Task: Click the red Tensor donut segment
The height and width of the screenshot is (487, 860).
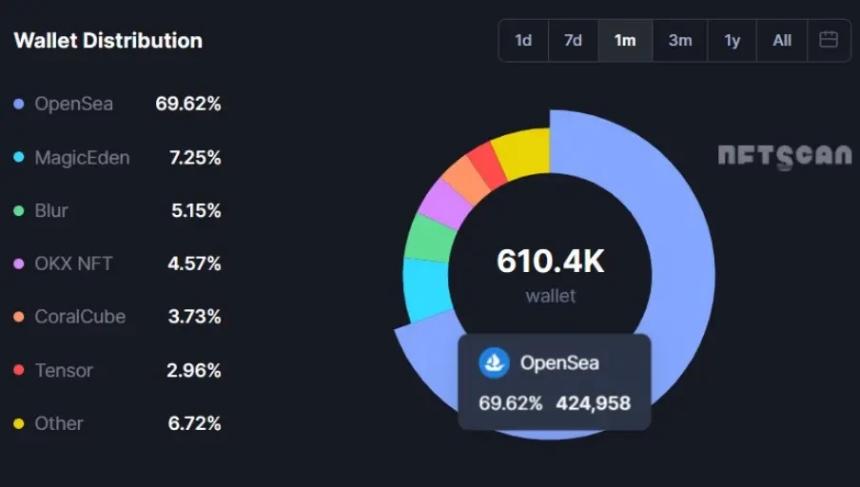Action: 487,165
